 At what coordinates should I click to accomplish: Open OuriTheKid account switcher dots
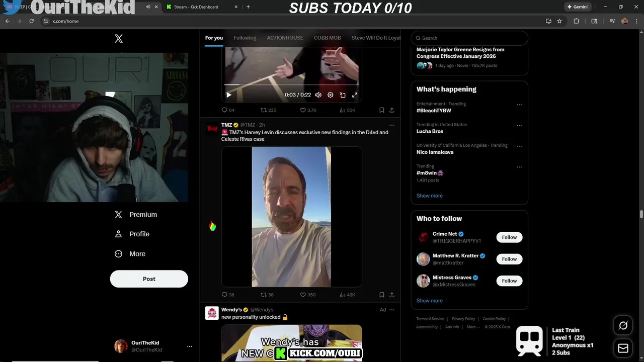[x=190, y=346]
